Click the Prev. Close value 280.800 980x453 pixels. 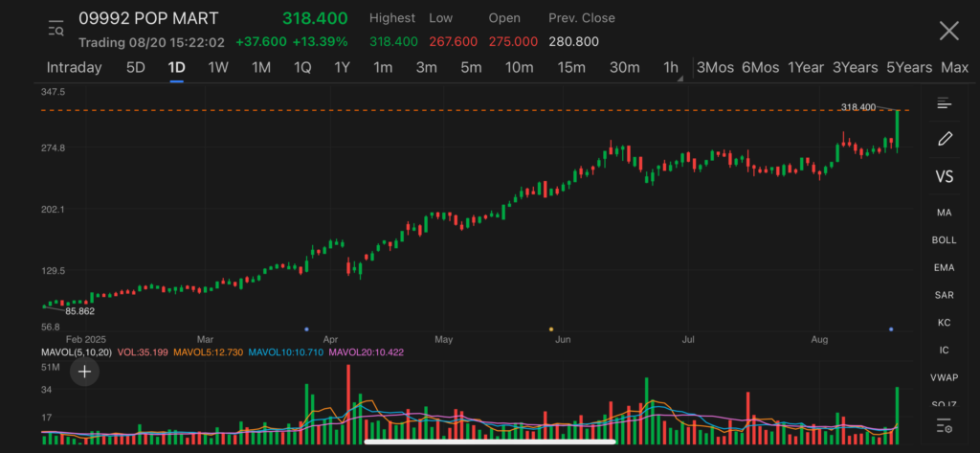[574, 42]
